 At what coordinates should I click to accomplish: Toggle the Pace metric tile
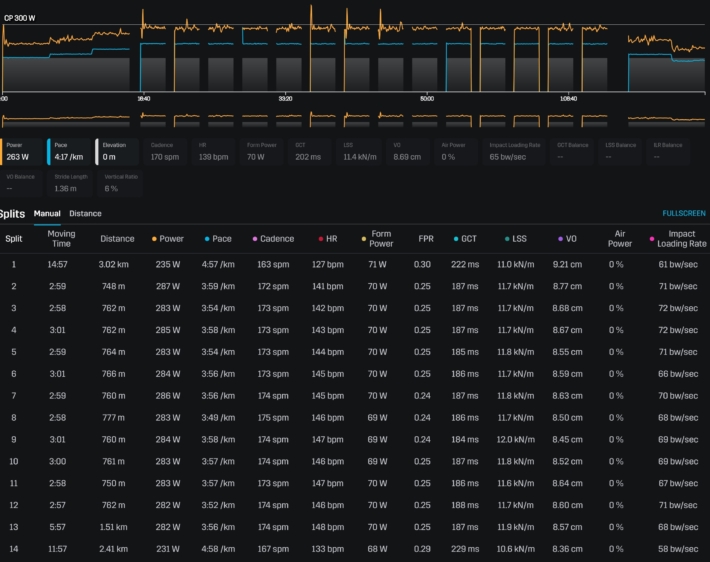pyautogui.click(x=70, y=151)
